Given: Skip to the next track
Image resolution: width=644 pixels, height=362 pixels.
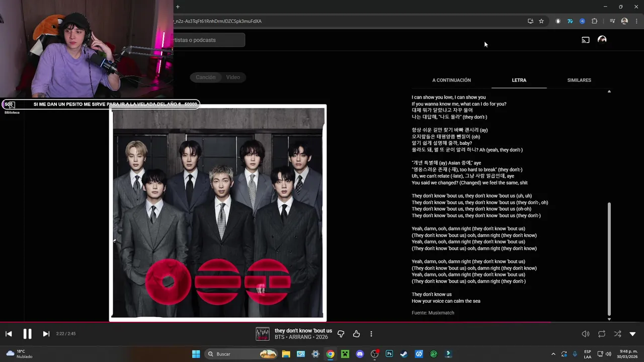Looking at the screenshot, I should [46, 334].
